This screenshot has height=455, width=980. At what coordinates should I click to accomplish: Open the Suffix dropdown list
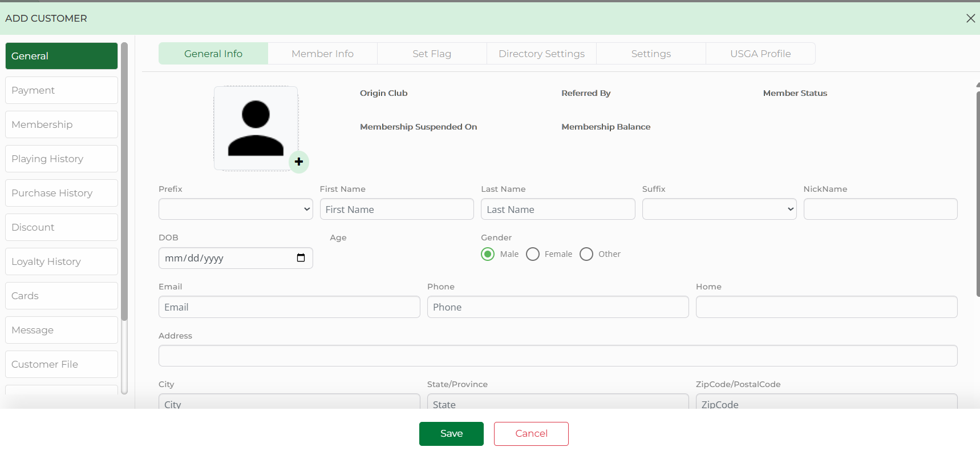(719, 209)
